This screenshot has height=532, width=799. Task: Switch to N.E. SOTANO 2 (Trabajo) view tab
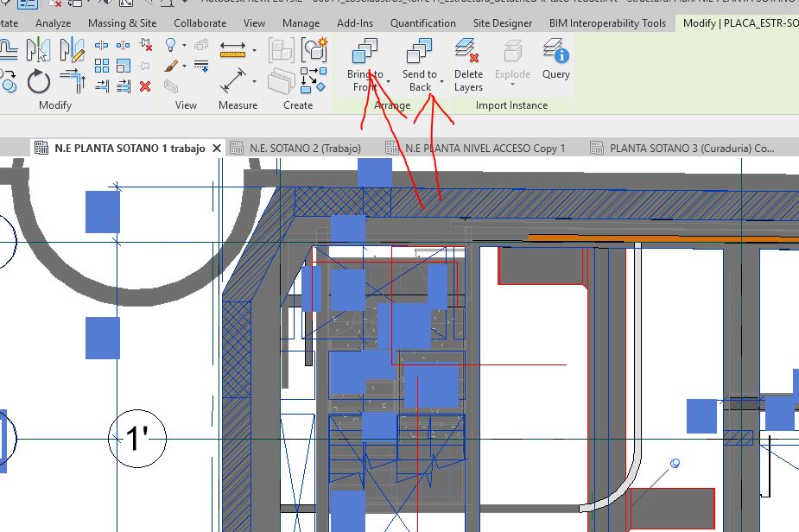[304, 148]
